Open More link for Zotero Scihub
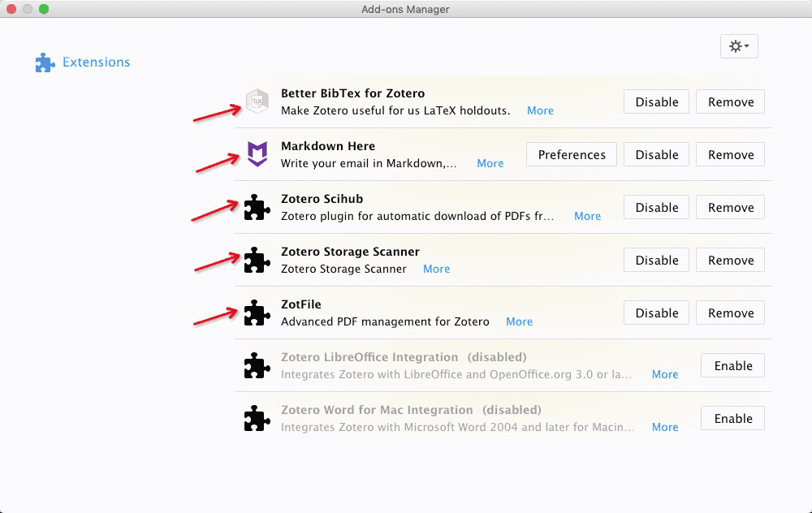This screenshot has width=812, height=513. point(587,217)
